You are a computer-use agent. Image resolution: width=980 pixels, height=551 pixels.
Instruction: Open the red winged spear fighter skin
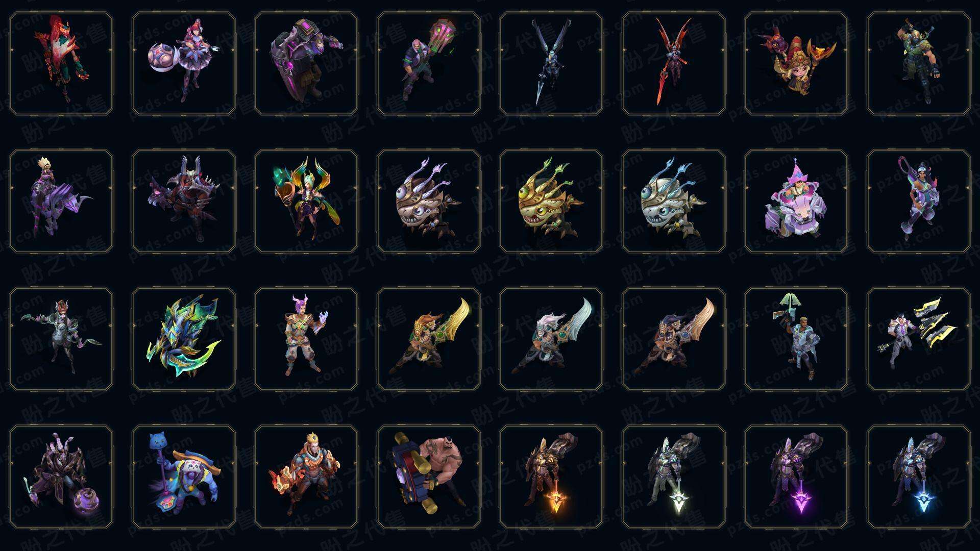click(x=674, y=63)
